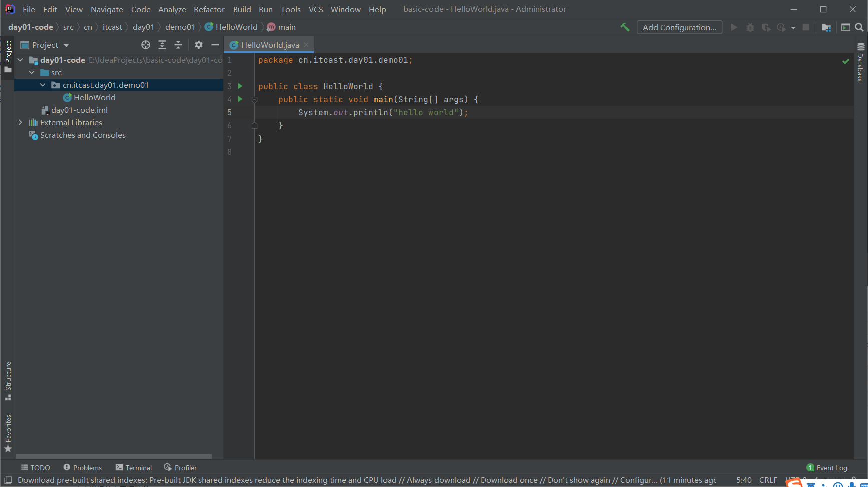Expand the External Libraries node
Viewport: 868px width, 487px height.
click(x=20, y=122)
